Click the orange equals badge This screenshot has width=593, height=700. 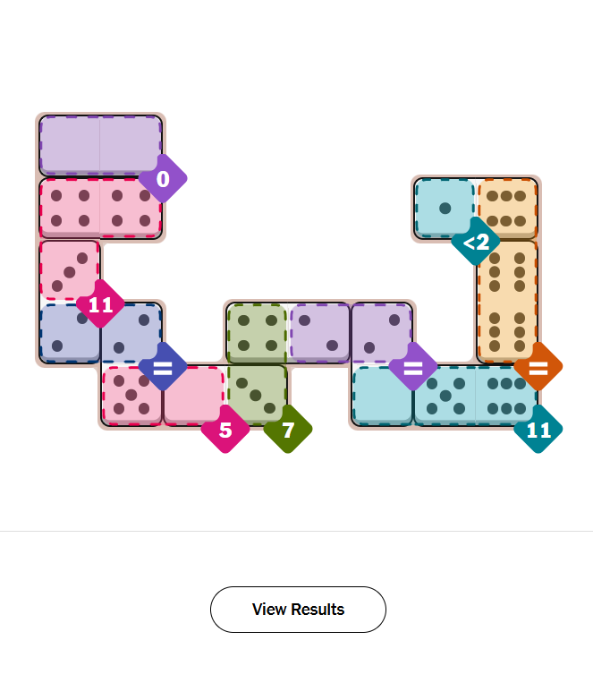point(538,367)
